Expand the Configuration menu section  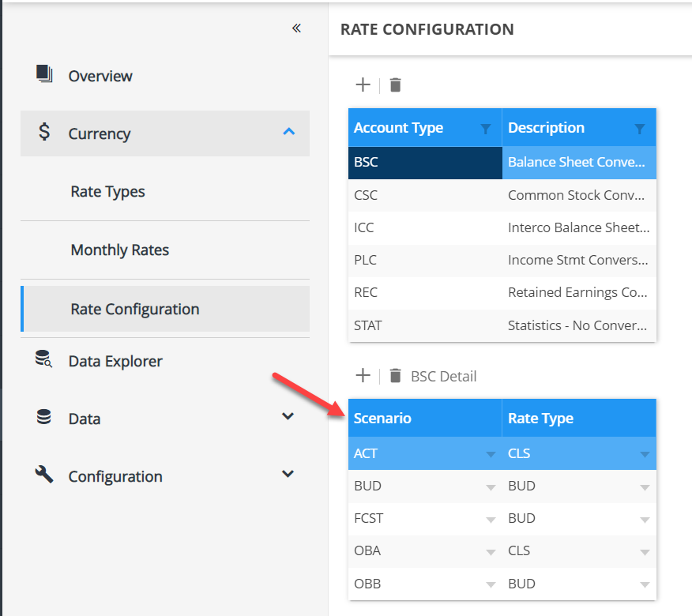click(x=288, y=474)
